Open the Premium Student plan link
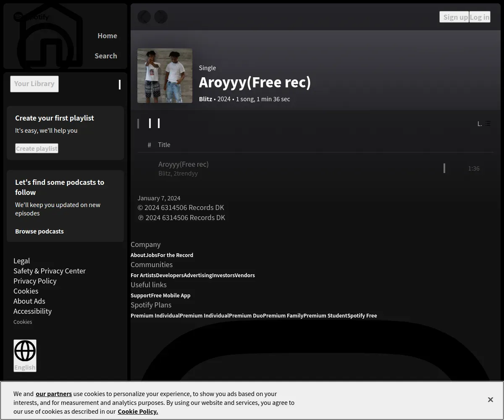 (x=325, y=315)
